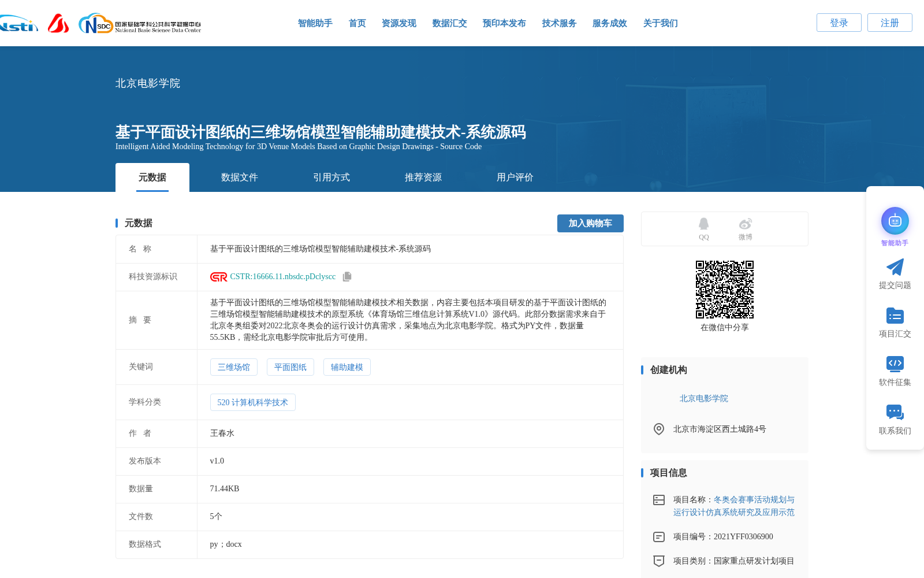Click the data size value 71.44KB
Image resolution: width=924 pixels, height=578 pixels.
pyautogui.click(x=225, y=488)
